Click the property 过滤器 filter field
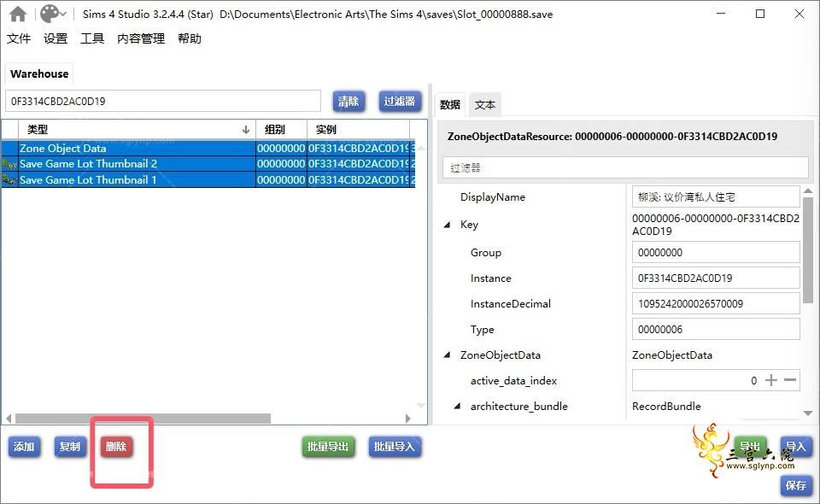 [x=625, y=167]
